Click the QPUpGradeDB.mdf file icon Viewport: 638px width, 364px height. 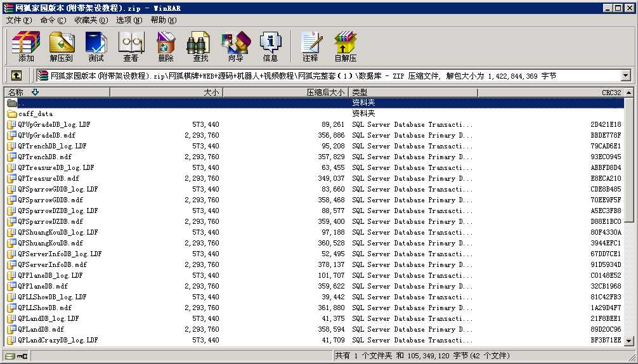(x=12, y=135)
